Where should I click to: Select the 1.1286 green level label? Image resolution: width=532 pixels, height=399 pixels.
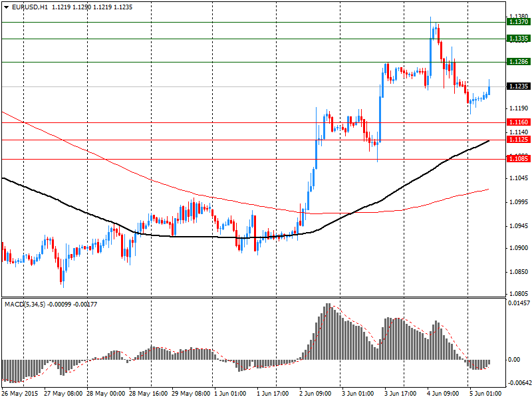click(x=518, y=62)
